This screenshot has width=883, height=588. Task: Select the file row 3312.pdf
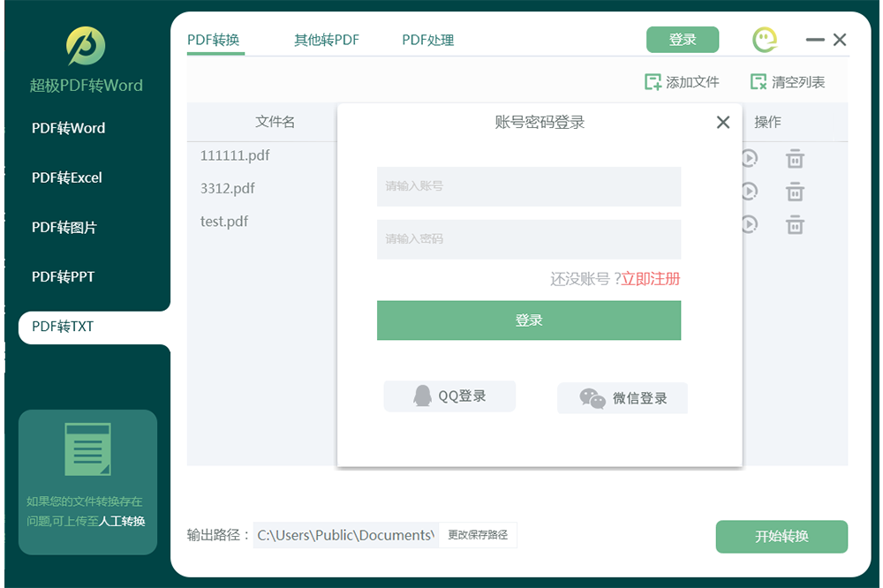[x=227, y=188]
